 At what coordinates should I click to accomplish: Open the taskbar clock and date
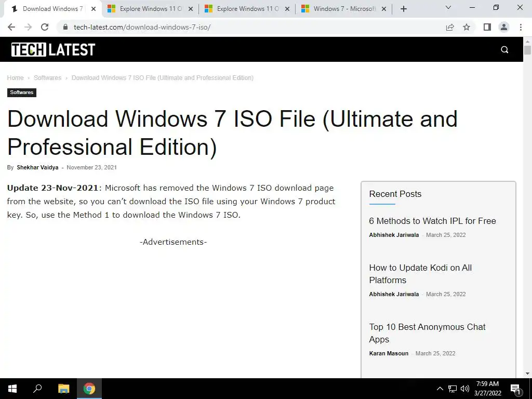[487, 389]
